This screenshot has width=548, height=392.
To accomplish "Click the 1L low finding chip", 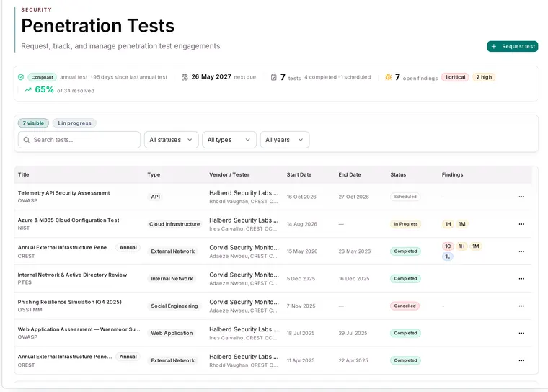I will [447, 257].
